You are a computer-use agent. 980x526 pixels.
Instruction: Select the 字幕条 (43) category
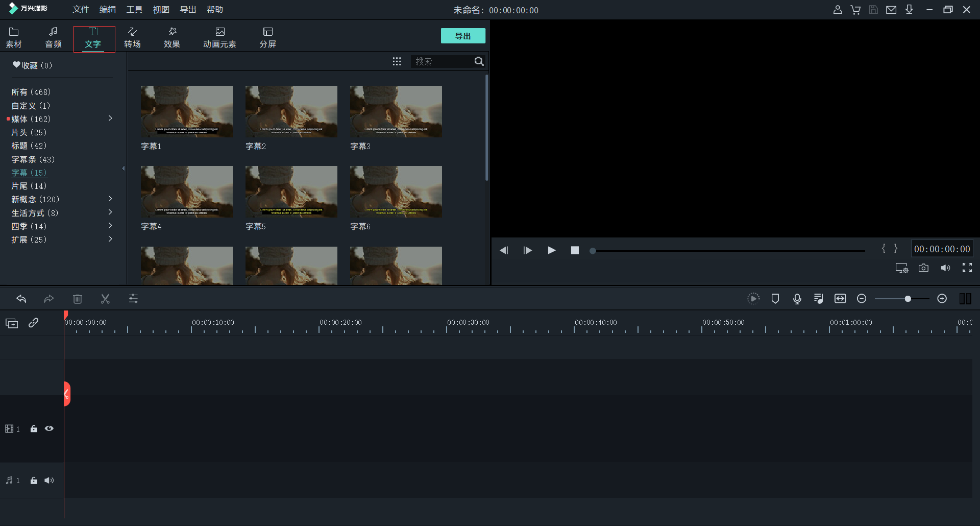point(33,159)
